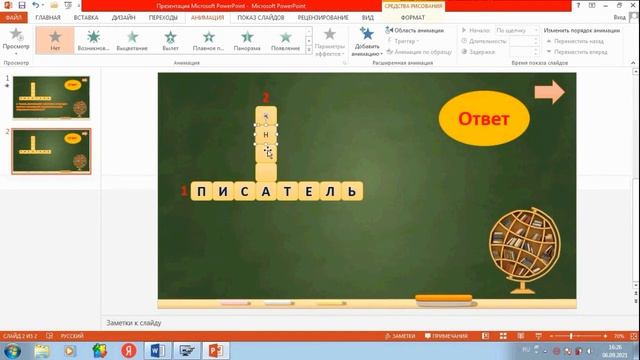640x360 pixels.
Task: Click the Задержка input field
Action: pyautogui.click(x=524, y=52)
